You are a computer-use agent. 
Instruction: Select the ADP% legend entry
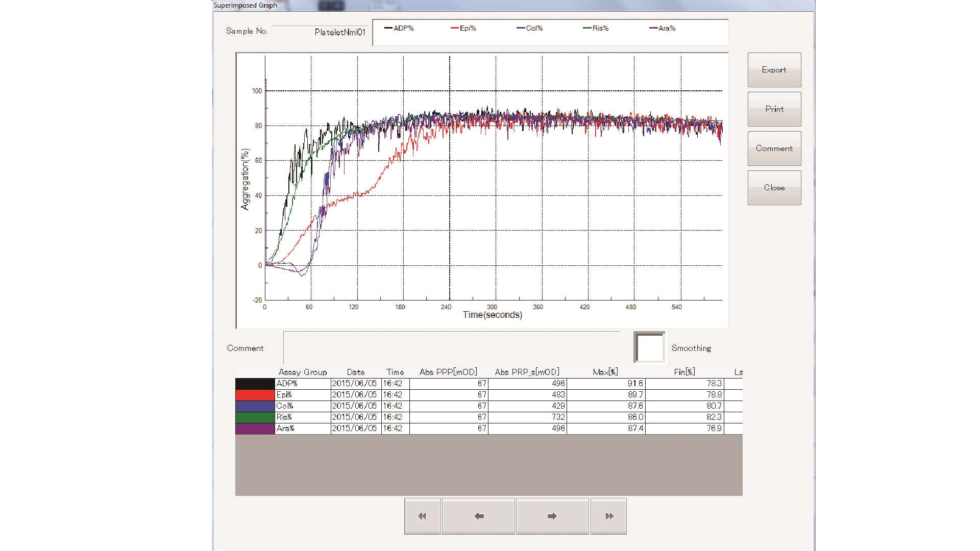[x=399, y=28]
